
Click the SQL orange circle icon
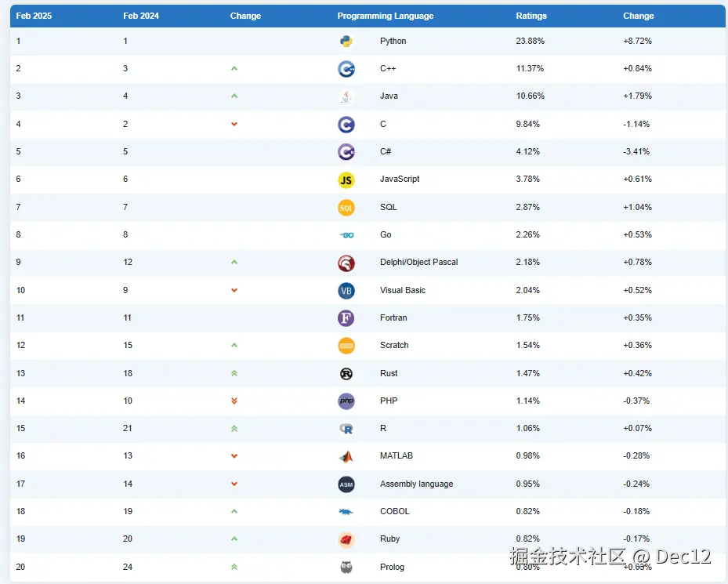(x=346, y=208)
